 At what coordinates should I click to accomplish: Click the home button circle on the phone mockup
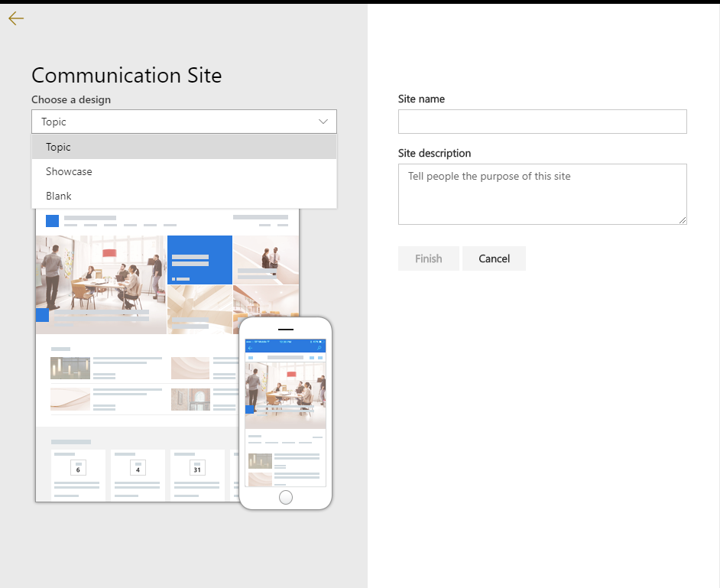pos(285,497)
